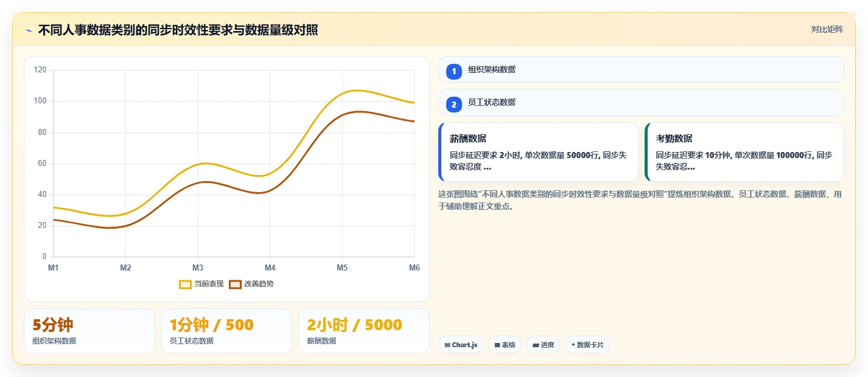Image resolution: width=868 pixels, height=377 pixels.
Task: Select list item 2 员工状态数据
Action: [x=641, y=102]
